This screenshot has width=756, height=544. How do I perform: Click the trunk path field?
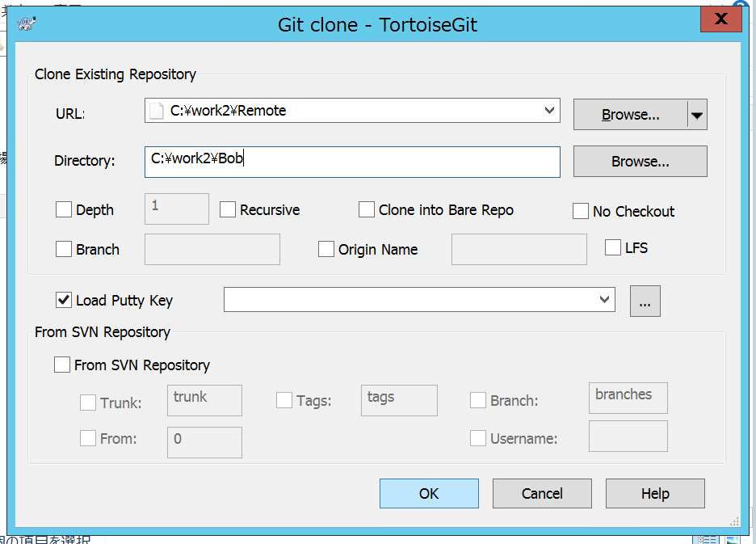tap(204, 400)
